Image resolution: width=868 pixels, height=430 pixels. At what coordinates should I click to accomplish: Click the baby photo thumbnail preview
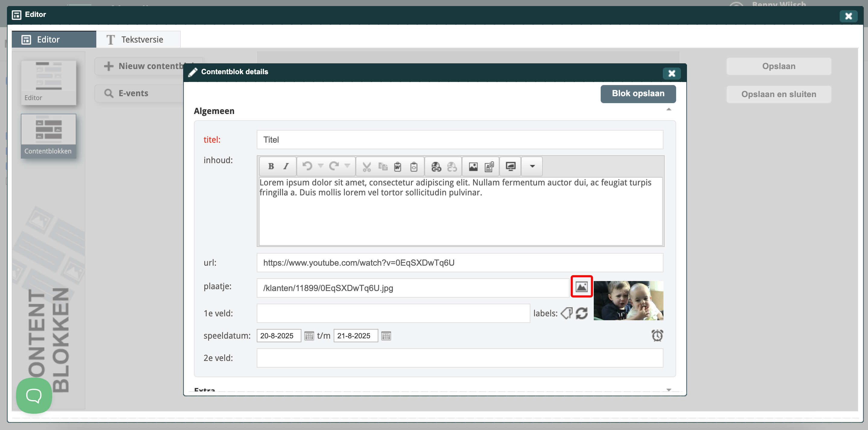628,300
